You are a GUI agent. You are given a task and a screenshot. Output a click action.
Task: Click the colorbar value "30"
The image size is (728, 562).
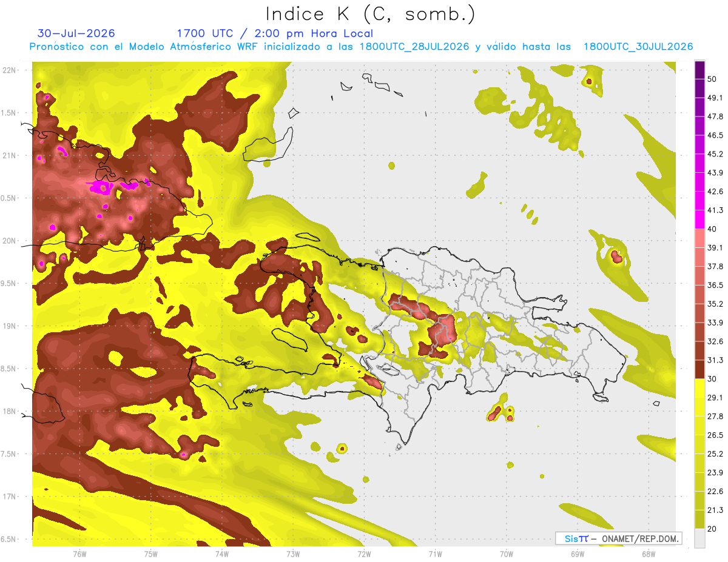[x=713, y=379]
